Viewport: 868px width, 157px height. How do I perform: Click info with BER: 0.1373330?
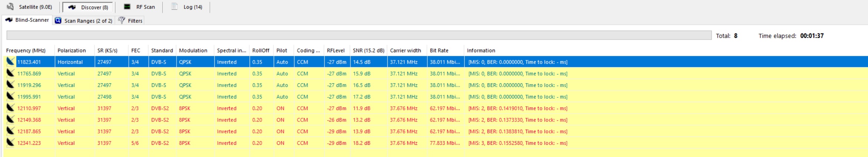pyautogui.click(x=518, y=120)
